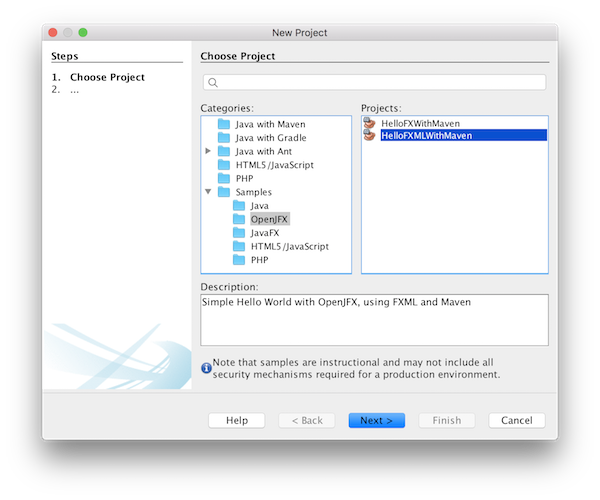Expand the Java with Ant category
Viewport: 600px width, 500px height.
(208, 151)
